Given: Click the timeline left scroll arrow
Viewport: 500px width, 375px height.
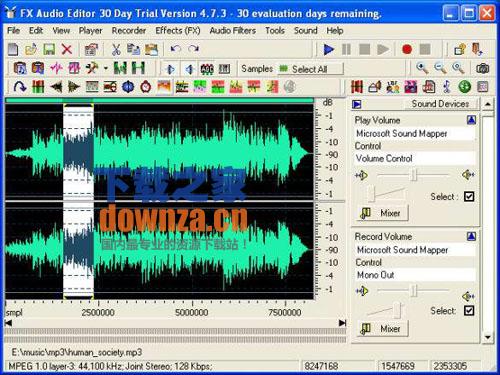Looking at the screenshot, I should [8, 323].
